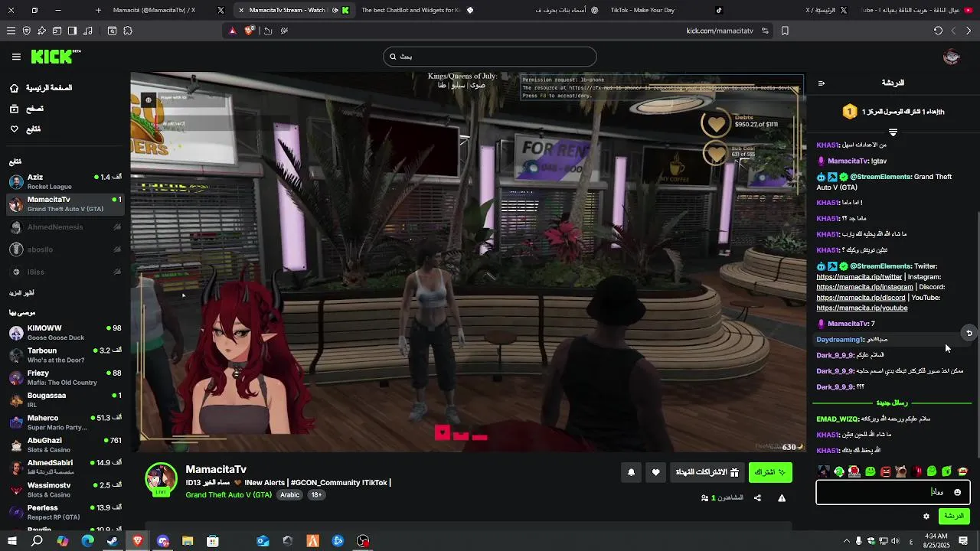Open browser extensions puzzle icon
The height and width of the screenshot is (551, 980).
(128, 31)
